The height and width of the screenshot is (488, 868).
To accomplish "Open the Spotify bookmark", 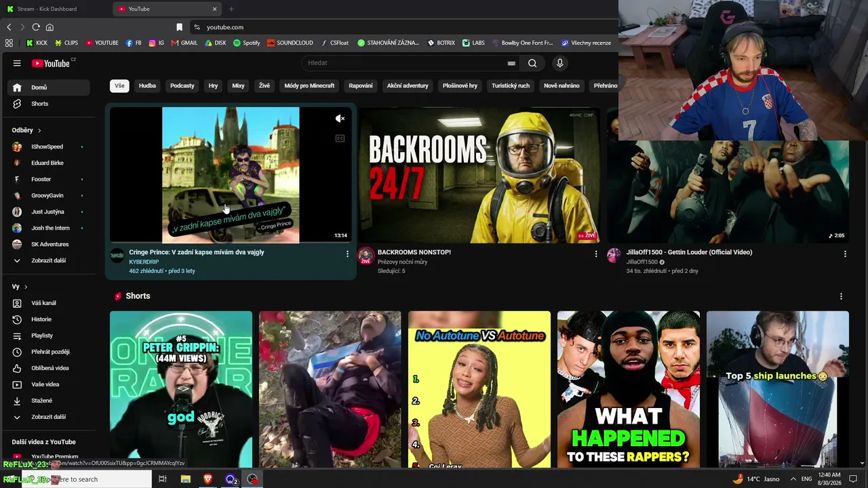I will click(246, 43).
